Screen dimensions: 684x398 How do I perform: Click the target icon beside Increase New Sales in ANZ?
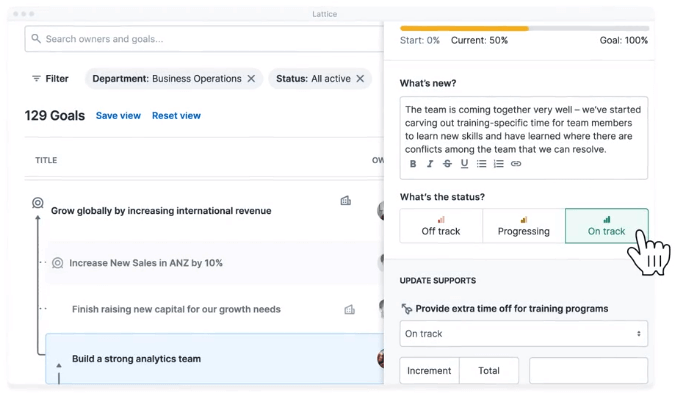coord(58,263)
